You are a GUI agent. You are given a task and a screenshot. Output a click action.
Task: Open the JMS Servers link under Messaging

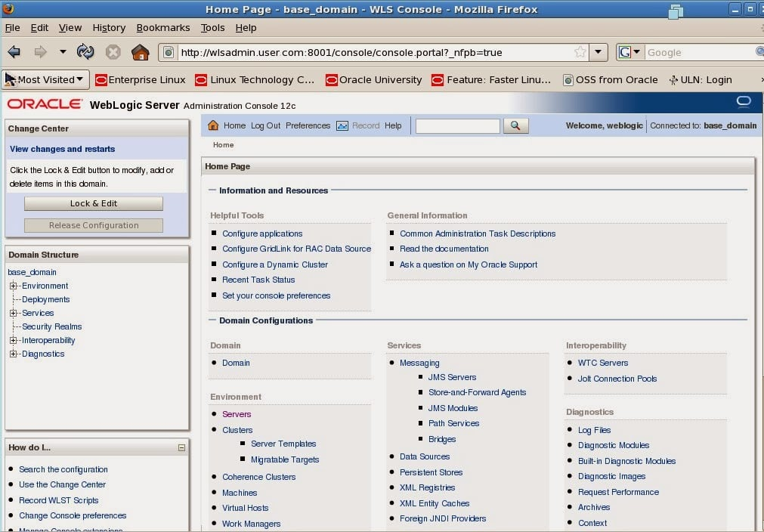[x=452, y=377]
